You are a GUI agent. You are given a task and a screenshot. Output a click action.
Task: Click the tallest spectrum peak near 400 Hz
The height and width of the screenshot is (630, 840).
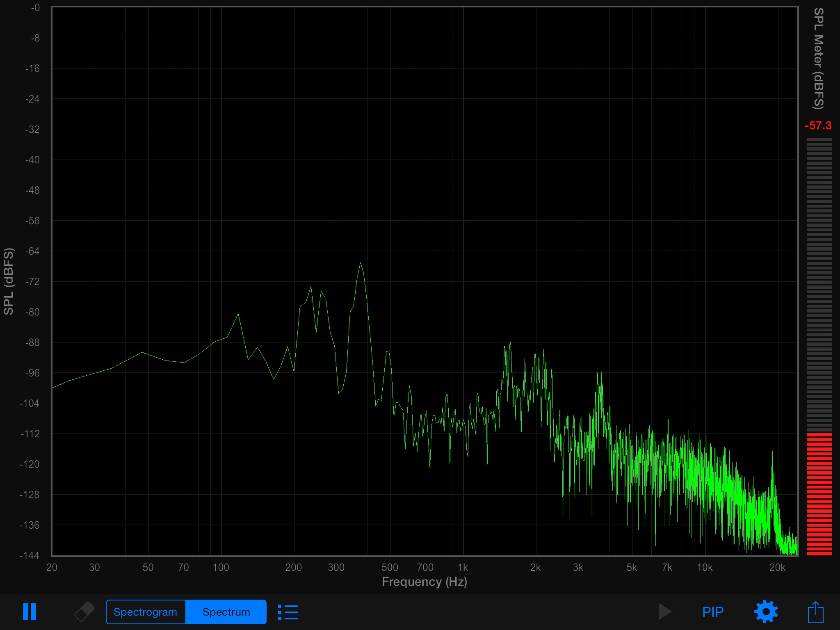tap(361, 264)
